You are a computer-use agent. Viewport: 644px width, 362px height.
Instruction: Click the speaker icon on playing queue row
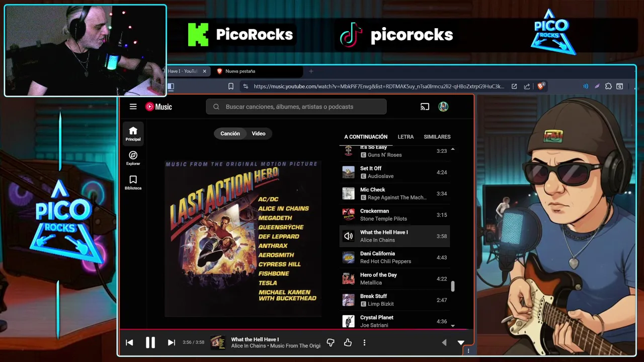point(348,236)
